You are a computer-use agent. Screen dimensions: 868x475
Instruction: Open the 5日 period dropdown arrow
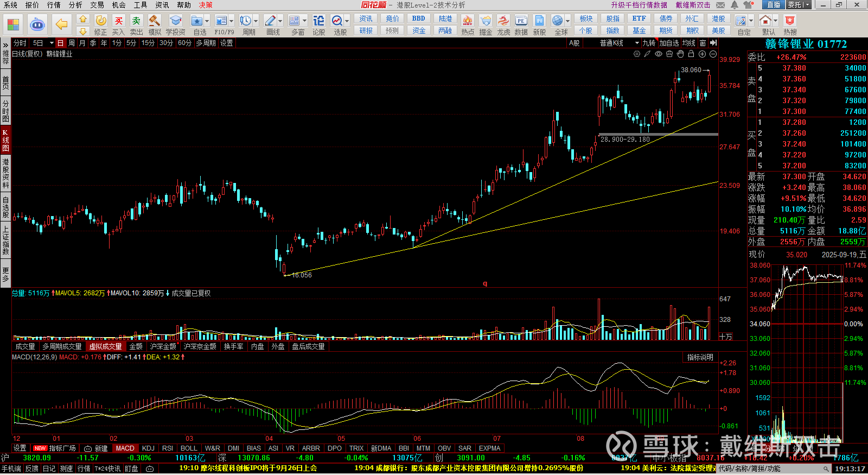pos(52,43)
